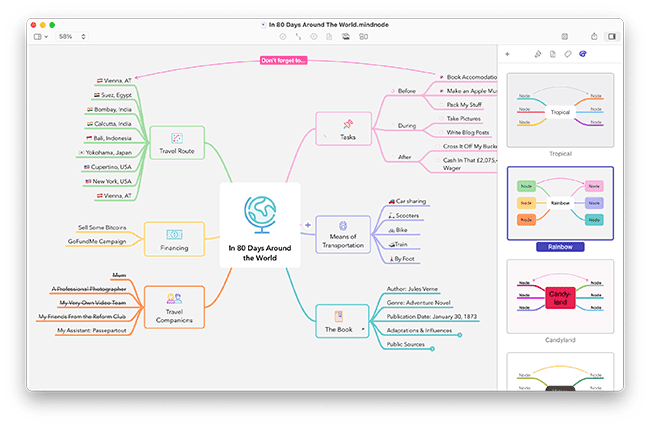This screenshot has height=426, width=650.
Task: Open the style brush inspector tab
Action: click(x=538, y=54)
